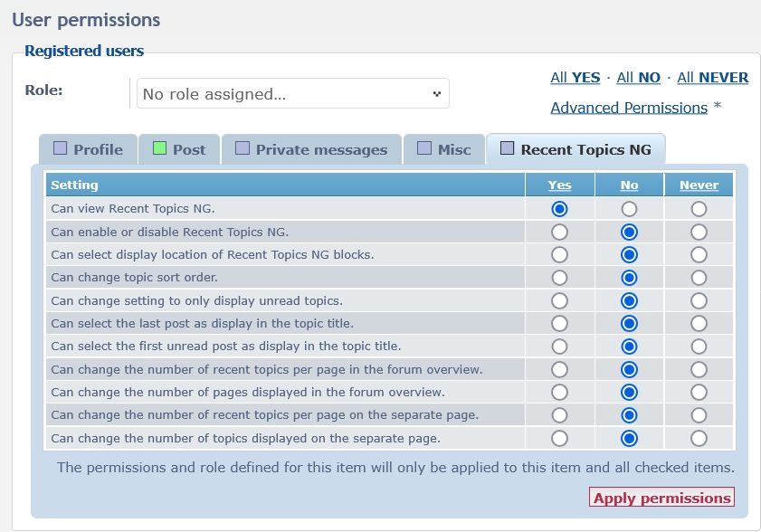Screen dimensions: 761x532
Task: Set 'Can select display location' to Yes
Action: pos(559,255)
